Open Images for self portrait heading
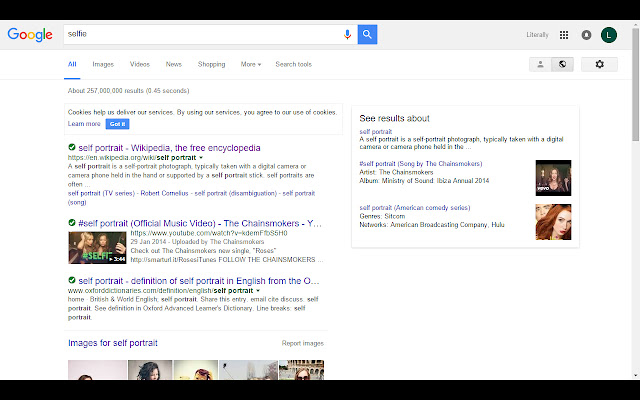The height and width of the screenshot is (400, 640). tap(113, 343)
